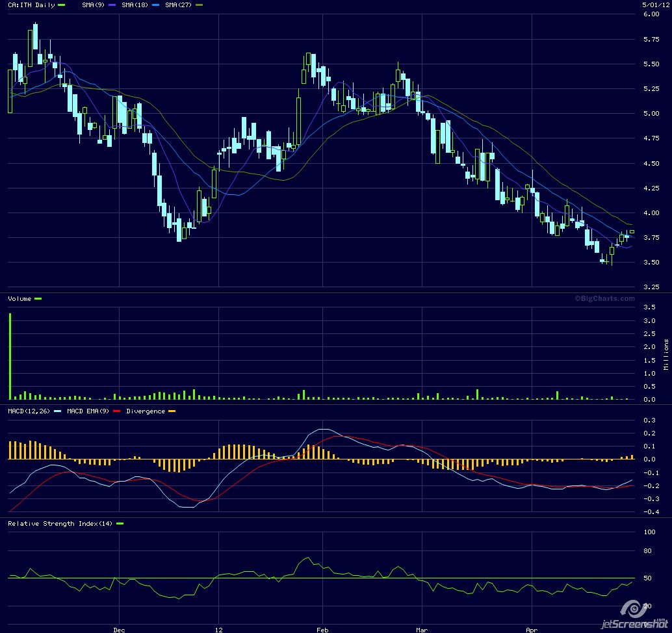Select the SMA(27) legend label
This screenshot has width=672, height=633.
(178, 5)
